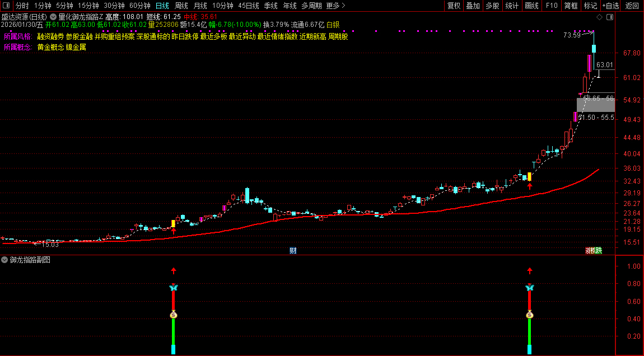Click the 最近多板 style tag

coord(213,36)
